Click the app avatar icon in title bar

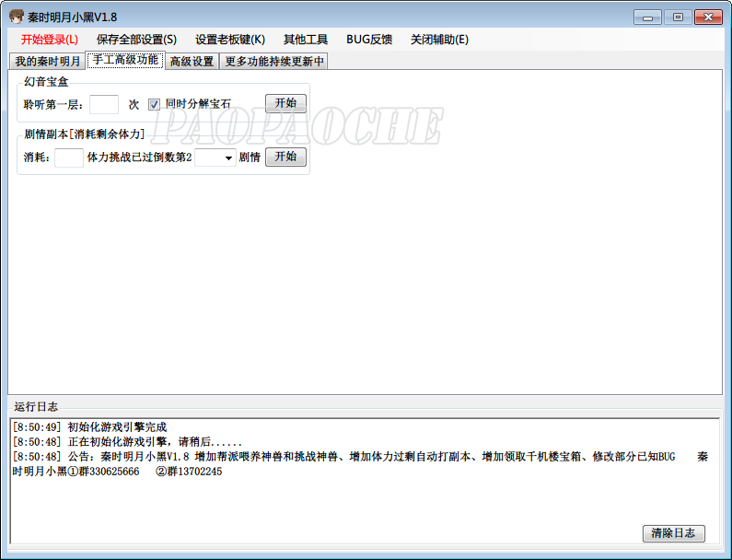pyautogui.click(x=17, y=17)
